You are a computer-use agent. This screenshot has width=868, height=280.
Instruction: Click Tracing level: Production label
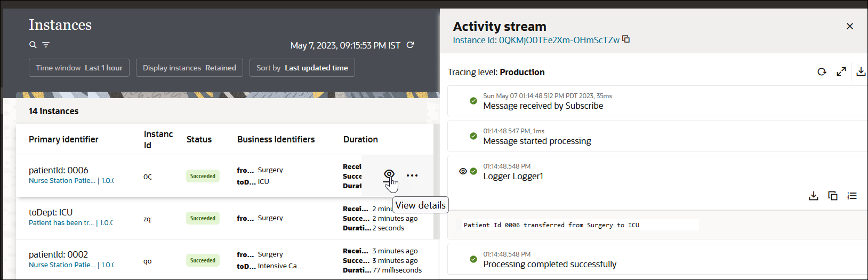click(x=496, y=72)
